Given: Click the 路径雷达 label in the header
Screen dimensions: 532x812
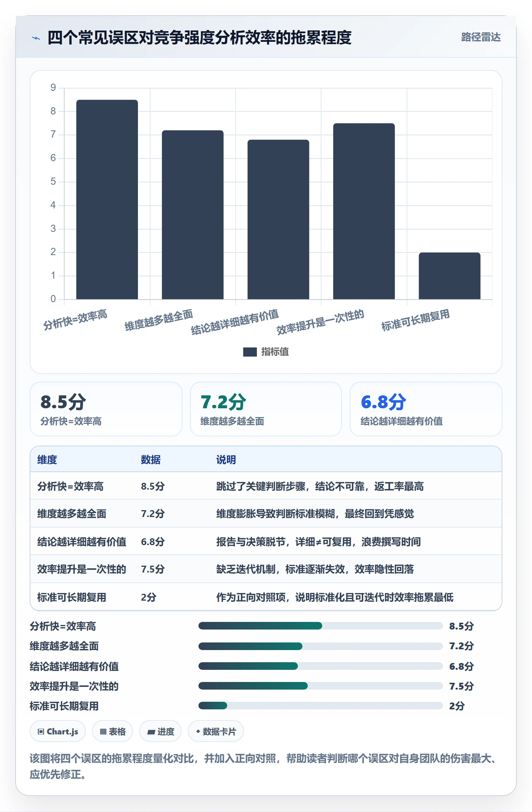Looking at the screenshot, I should pyautogui.click(x=481, y=37).
